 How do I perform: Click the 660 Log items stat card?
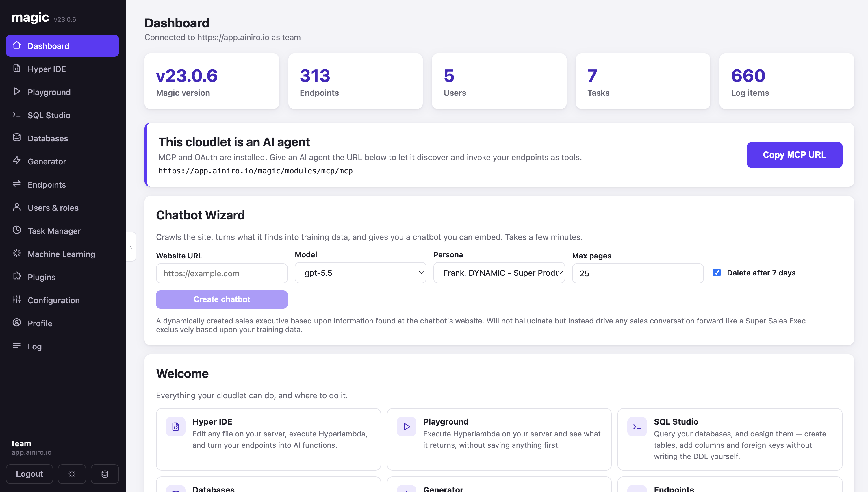click(787, 81)
